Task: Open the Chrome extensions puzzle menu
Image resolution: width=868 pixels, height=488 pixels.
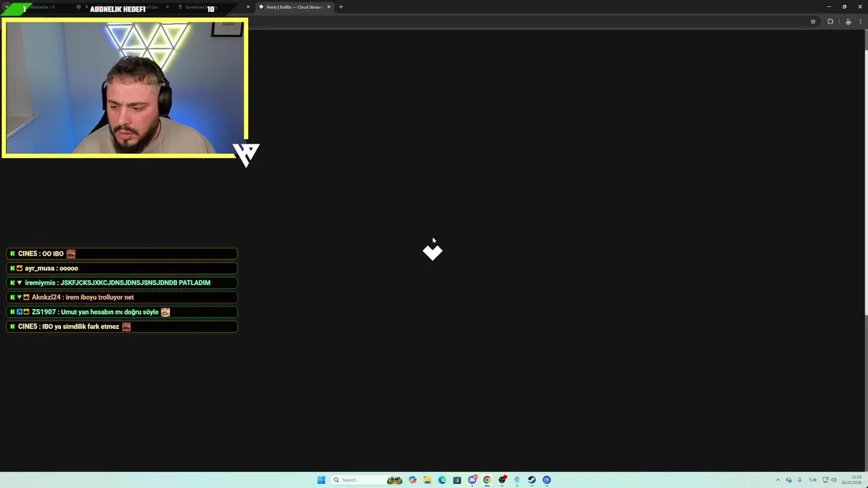Action: [x=830, y=22]
